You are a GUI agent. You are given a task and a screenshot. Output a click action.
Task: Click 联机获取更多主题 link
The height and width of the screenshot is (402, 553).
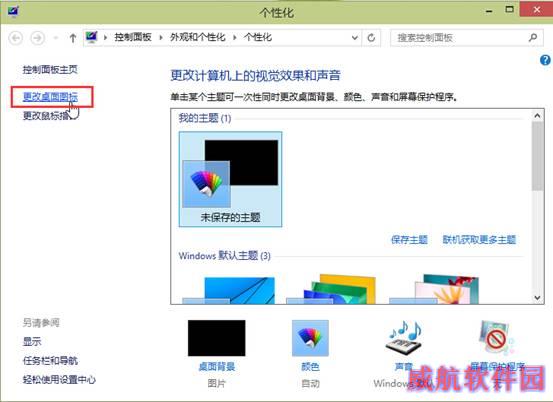[x=479, y=240]
